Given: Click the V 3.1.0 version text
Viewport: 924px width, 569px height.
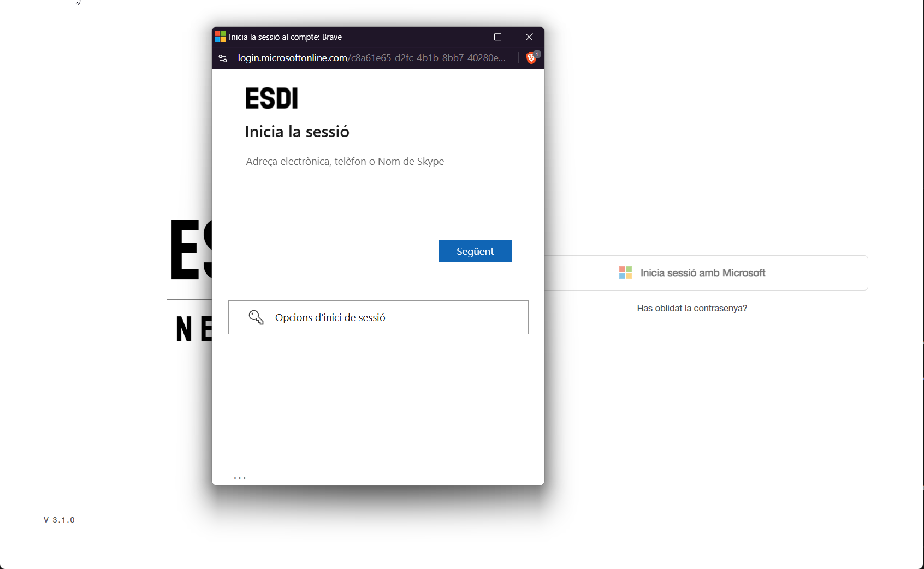Looking at the screenshot, I should click(59, 520).
